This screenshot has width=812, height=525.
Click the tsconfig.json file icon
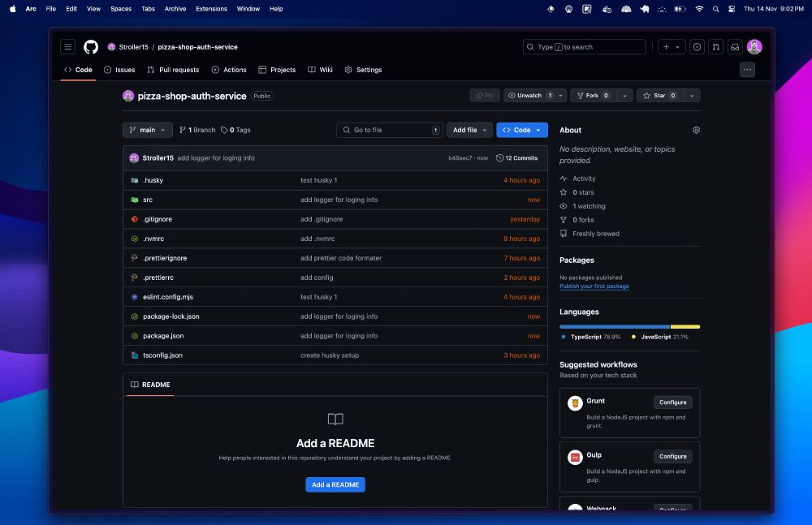(135, 355)
